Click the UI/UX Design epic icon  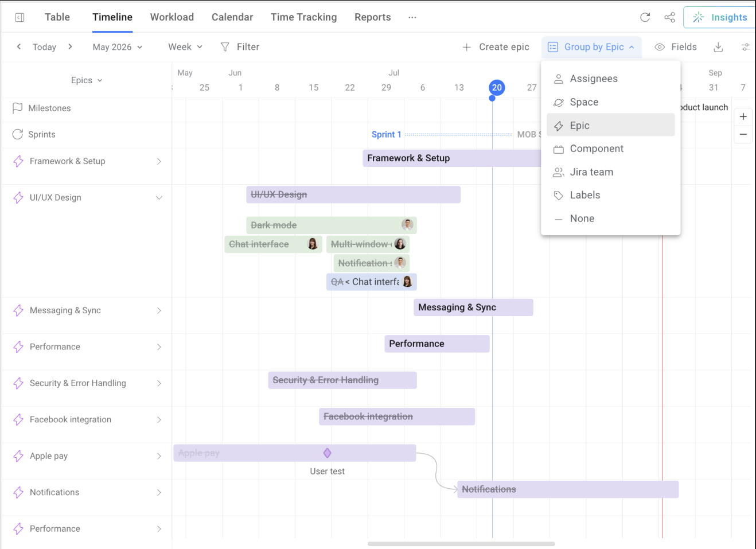pos(18,197)
